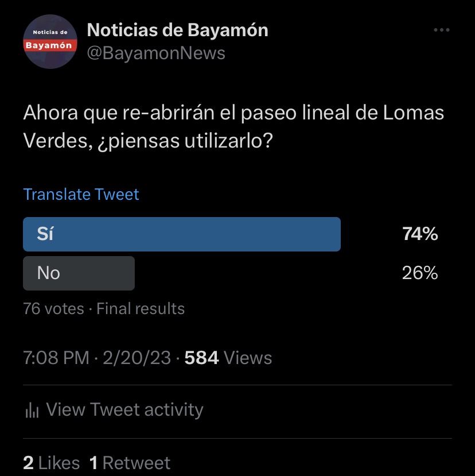Open the 584 Views count
The width and height of the screenshot is (475, 476).
[228, 358]
